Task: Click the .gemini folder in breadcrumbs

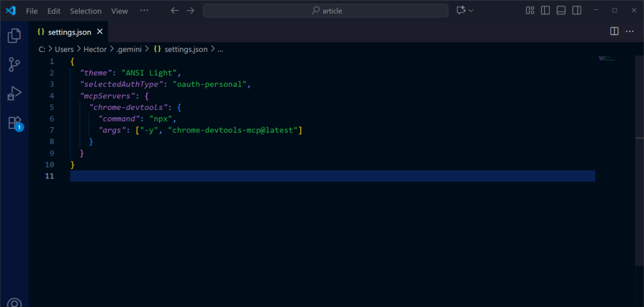Action: click(x=130, y=49)
